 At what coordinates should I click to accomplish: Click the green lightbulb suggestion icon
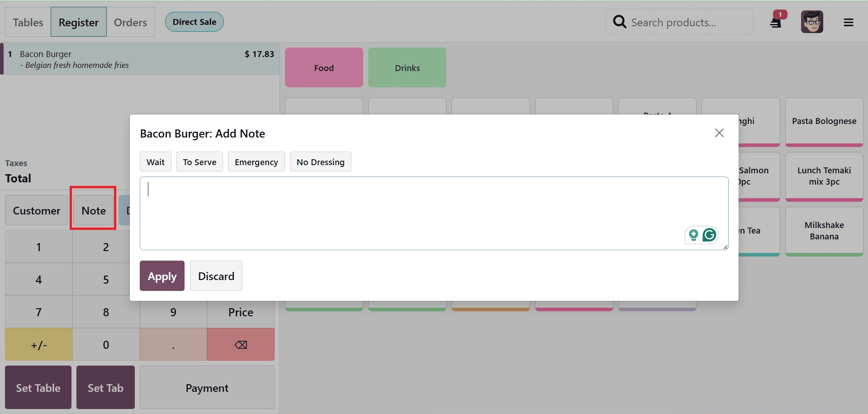(x=693, y=235)
